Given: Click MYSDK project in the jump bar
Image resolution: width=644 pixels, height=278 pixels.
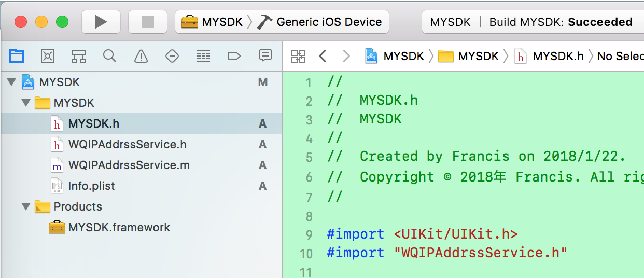Looking at the screenshot, I should (395, 56).
